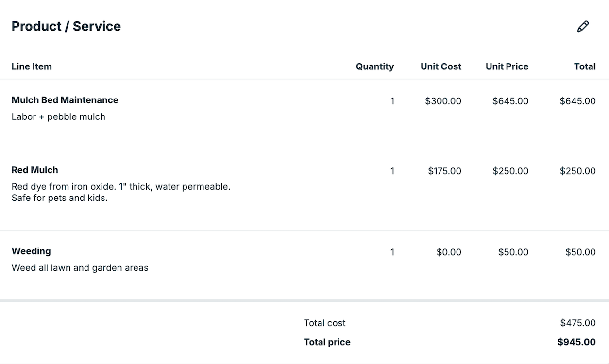Click the $300.00 unit cost value
Screen dimensions: 609x364
click(443, 101)
